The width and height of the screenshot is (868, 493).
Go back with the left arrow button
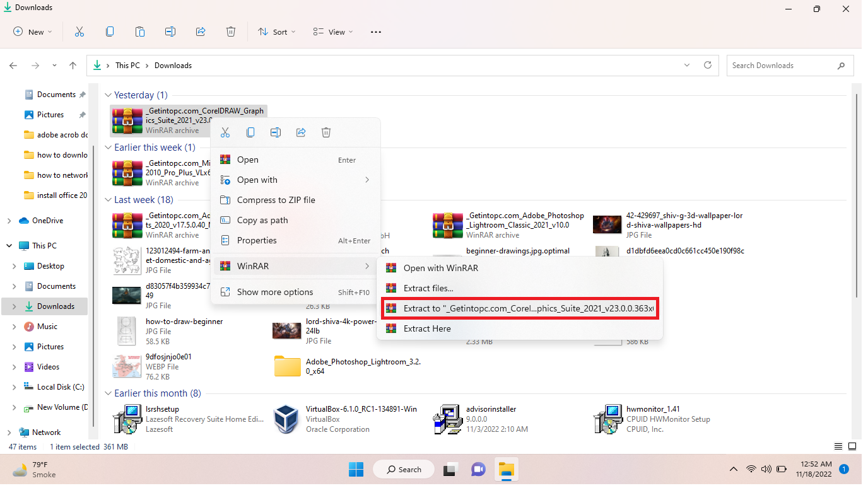click(13, 66)
